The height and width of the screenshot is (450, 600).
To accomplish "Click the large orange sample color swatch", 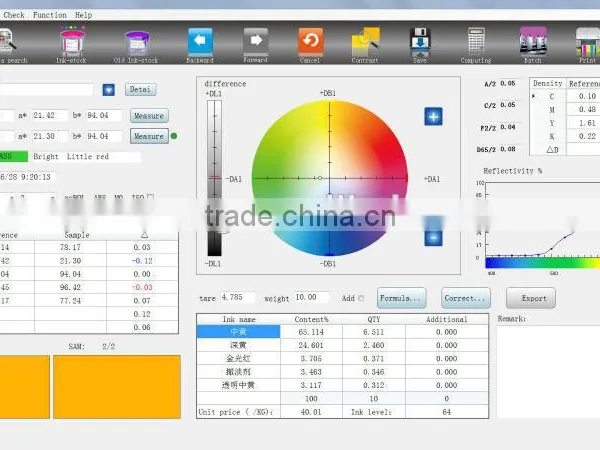I will pyautogui.click(x=117, y=387).
